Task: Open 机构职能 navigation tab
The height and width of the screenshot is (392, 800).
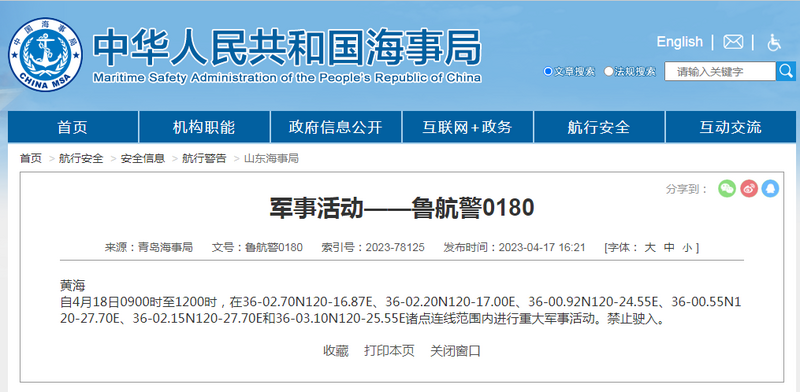Action: [204, 127]
